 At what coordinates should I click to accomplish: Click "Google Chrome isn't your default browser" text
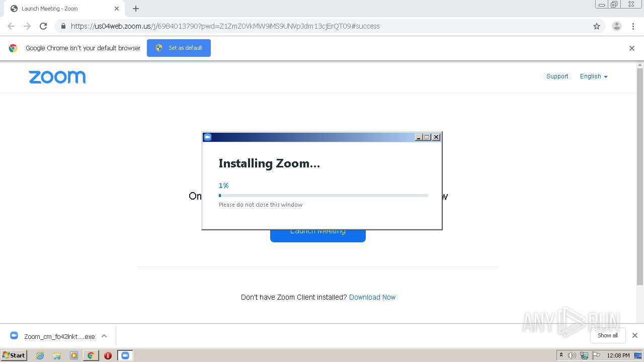tap(83, 48)
